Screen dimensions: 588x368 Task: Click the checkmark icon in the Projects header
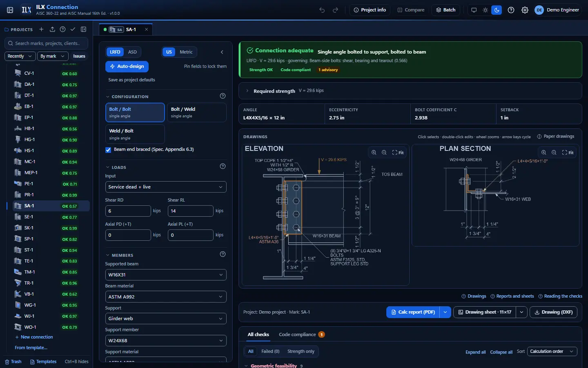[x=73, y=29]
